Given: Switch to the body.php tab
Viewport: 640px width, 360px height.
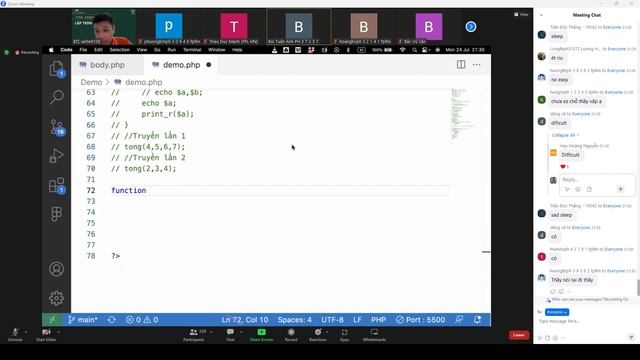Looking at the screenshot, I should [x=107, y=65].
